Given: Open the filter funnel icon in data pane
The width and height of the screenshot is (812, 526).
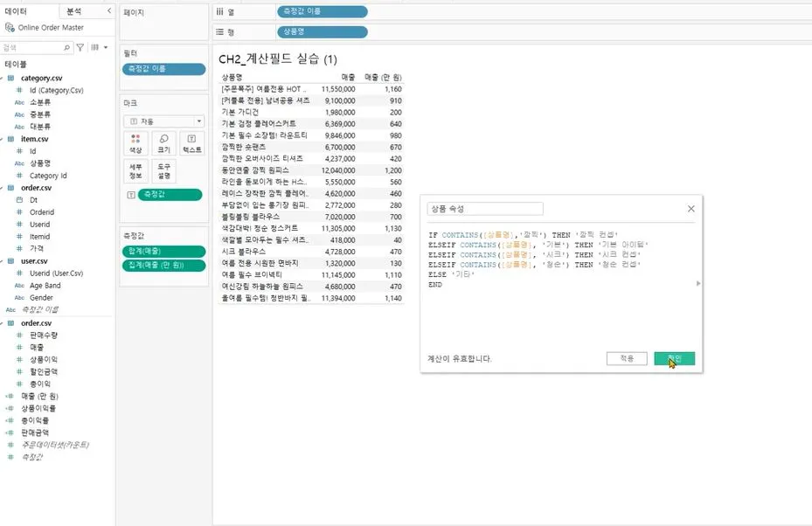Looking at the screenshot, I should pos(80,48).
